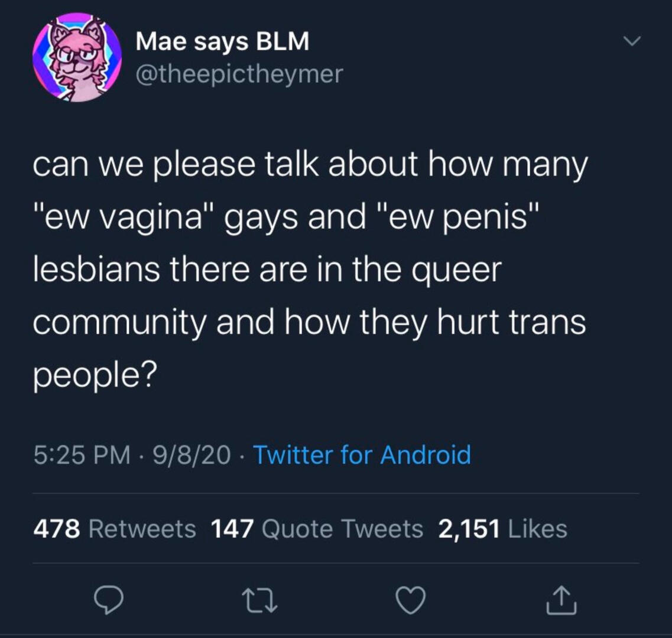Click the word Likes label

[537, 529]
